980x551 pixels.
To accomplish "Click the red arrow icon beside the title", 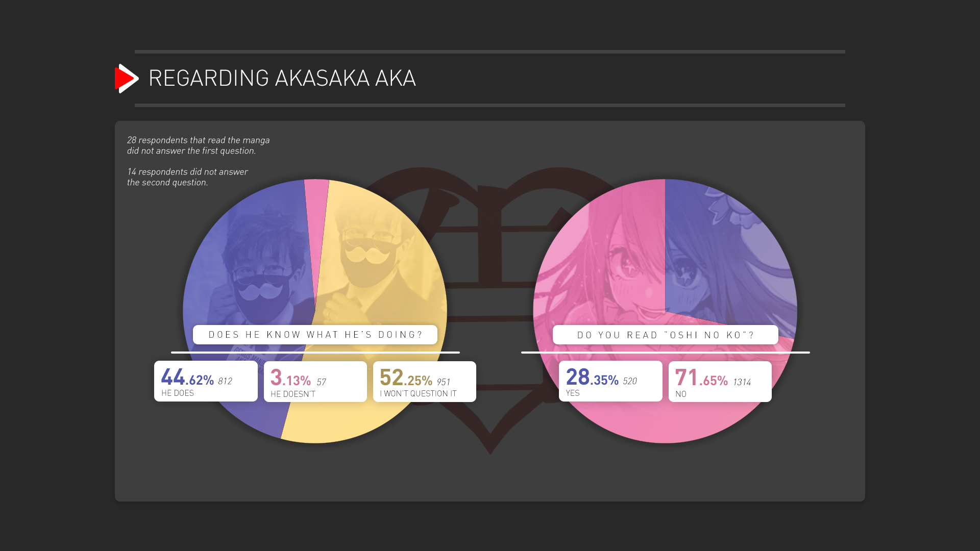I will 127,79.
